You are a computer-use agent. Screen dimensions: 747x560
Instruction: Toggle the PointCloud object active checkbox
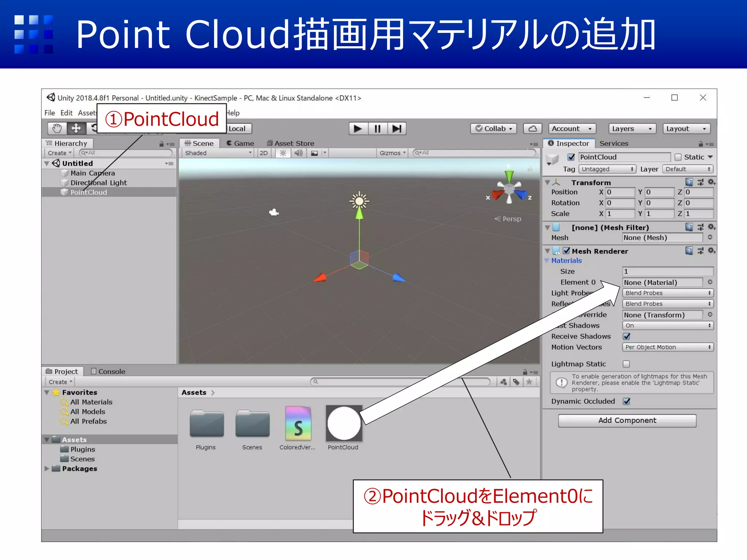tap(571, 157)
